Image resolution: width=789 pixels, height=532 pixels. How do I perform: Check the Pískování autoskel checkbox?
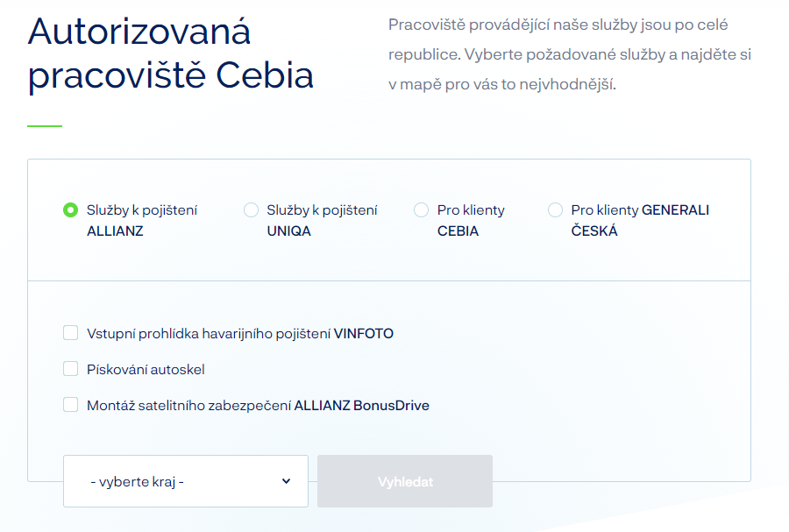point(71,369)
